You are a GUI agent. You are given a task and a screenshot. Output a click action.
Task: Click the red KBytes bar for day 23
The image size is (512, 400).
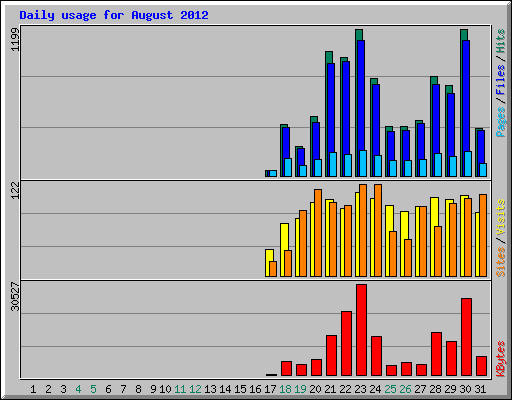[361, 330]
